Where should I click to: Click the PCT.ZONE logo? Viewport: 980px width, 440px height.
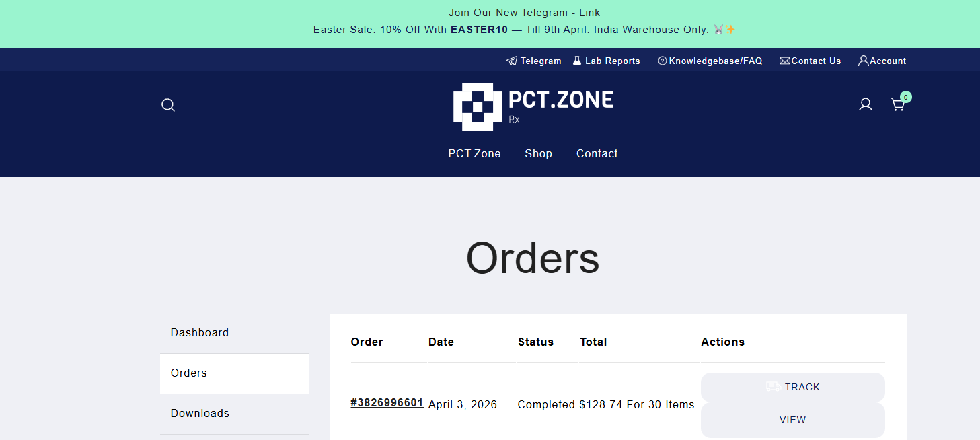[x=533, y=106]
